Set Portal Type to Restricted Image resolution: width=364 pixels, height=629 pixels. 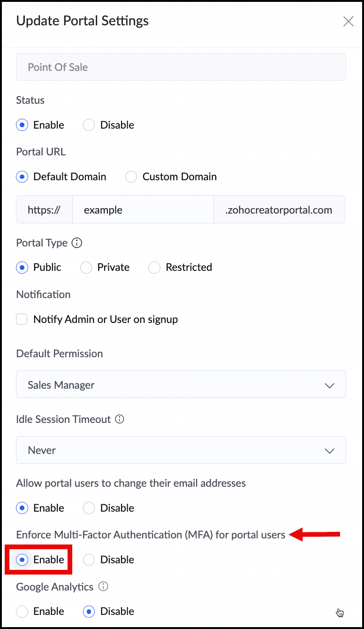click(x=154, y=268)
